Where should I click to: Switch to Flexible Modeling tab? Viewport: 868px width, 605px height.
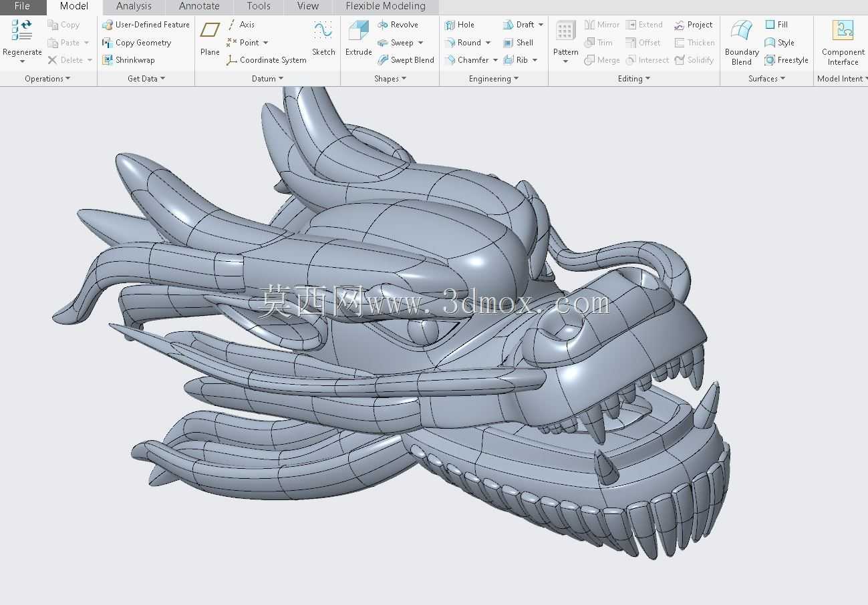386,6
